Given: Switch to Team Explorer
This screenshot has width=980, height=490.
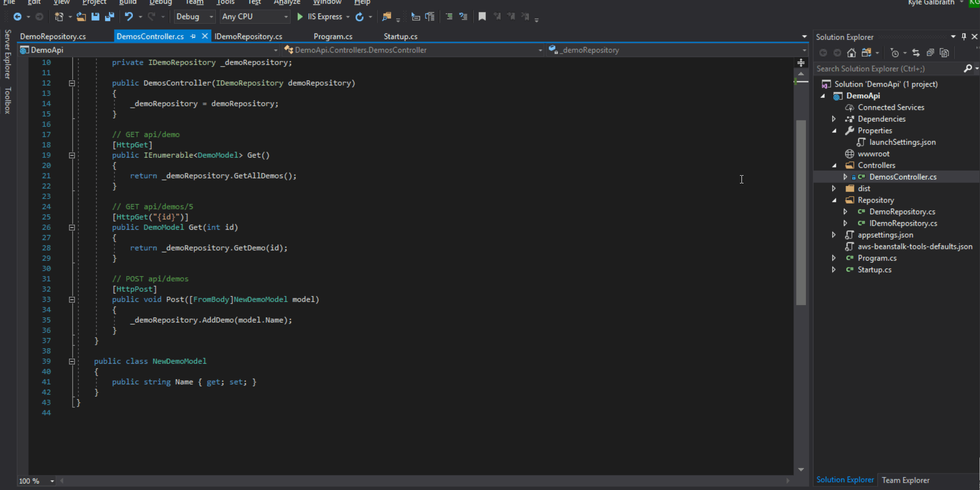Looking at the screenshot, I should [906, 480].
